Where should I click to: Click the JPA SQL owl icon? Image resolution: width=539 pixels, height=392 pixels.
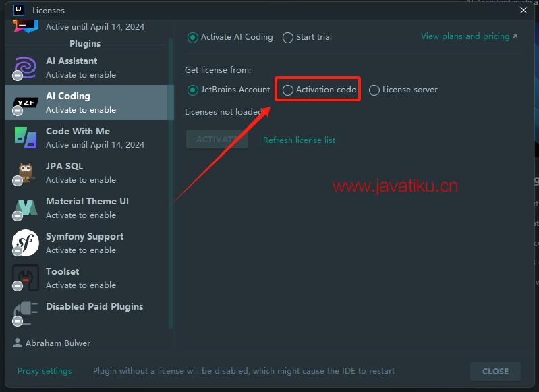pyautogui.click(x=25, y=173)
